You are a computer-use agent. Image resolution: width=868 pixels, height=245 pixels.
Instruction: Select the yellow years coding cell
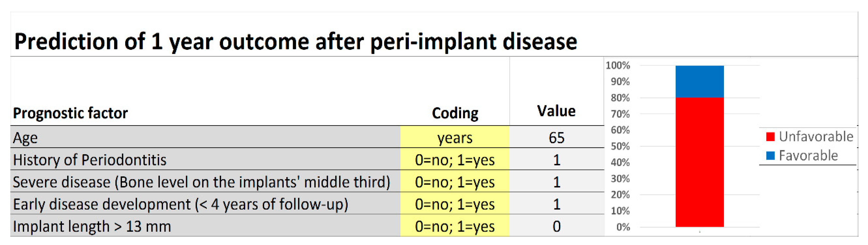click(455, 137)
